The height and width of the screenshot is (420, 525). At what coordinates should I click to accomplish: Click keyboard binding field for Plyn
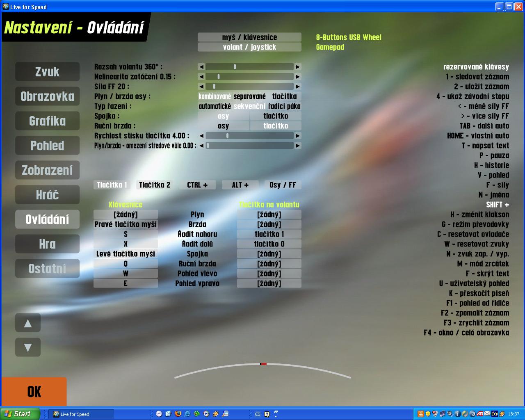126,215
